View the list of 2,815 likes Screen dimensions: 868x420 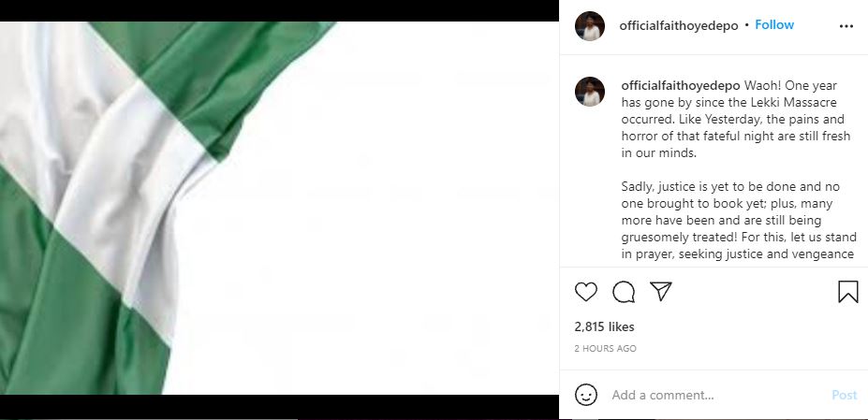(604, 327)
